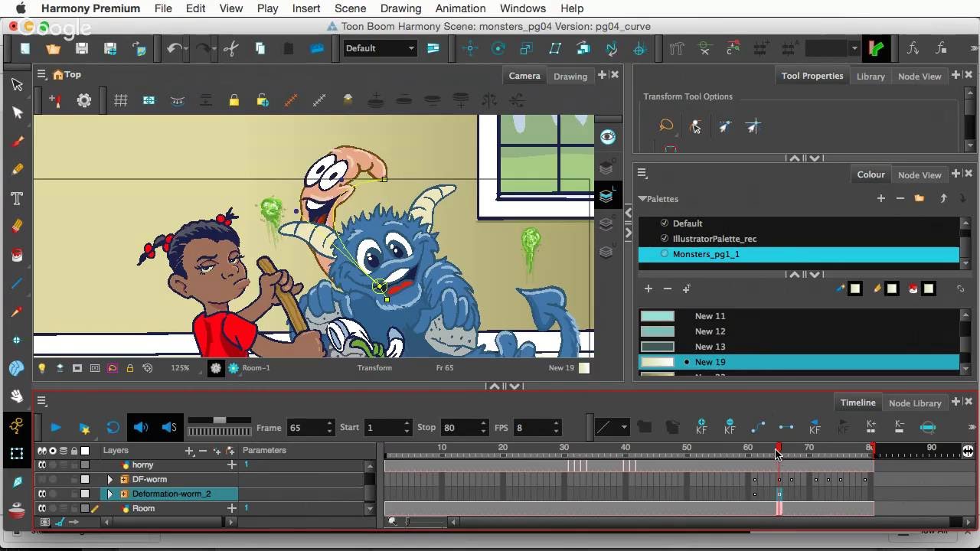Screen dimensions: 980x551
Task: Select the Hand grabber tool
Action: pyautogui.click(x=17, y=396)
